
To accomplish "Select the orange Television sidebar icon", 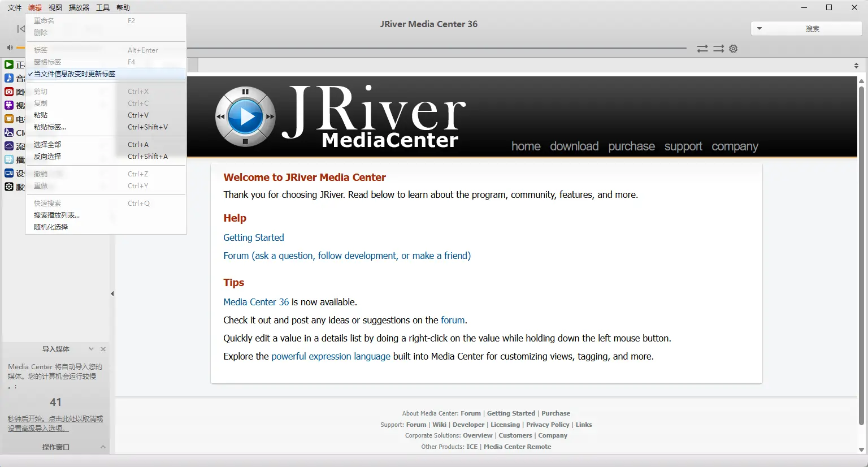I will point(9,119).
